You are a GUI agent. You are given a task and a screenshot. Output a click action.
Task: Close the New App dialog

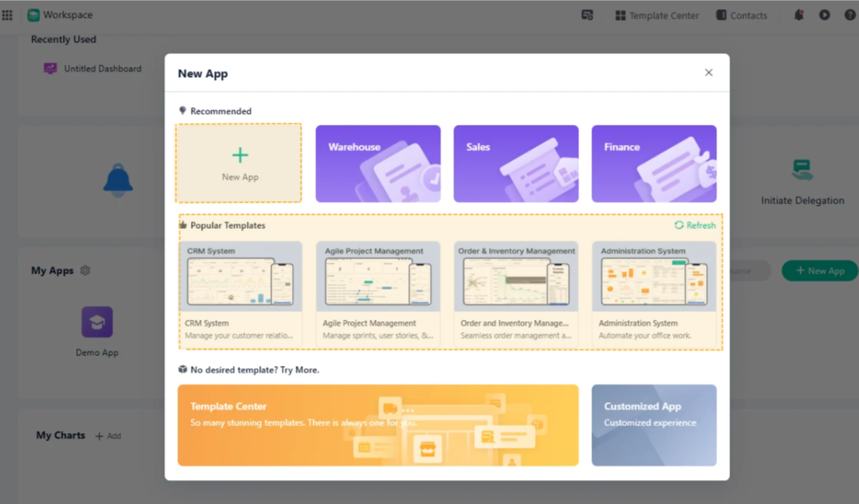(709, 72)
